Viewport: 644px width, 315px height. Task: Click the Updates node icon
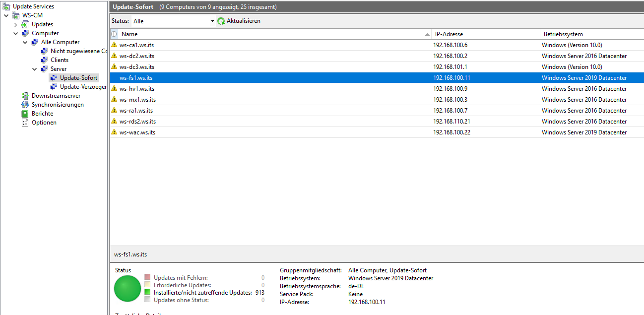click(25, 24)
